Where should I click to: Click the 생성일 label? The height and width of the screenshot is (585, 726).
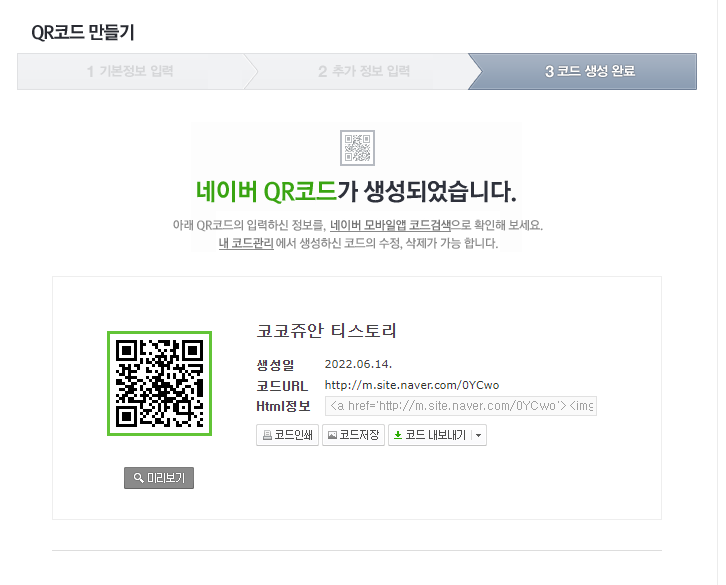275,365
